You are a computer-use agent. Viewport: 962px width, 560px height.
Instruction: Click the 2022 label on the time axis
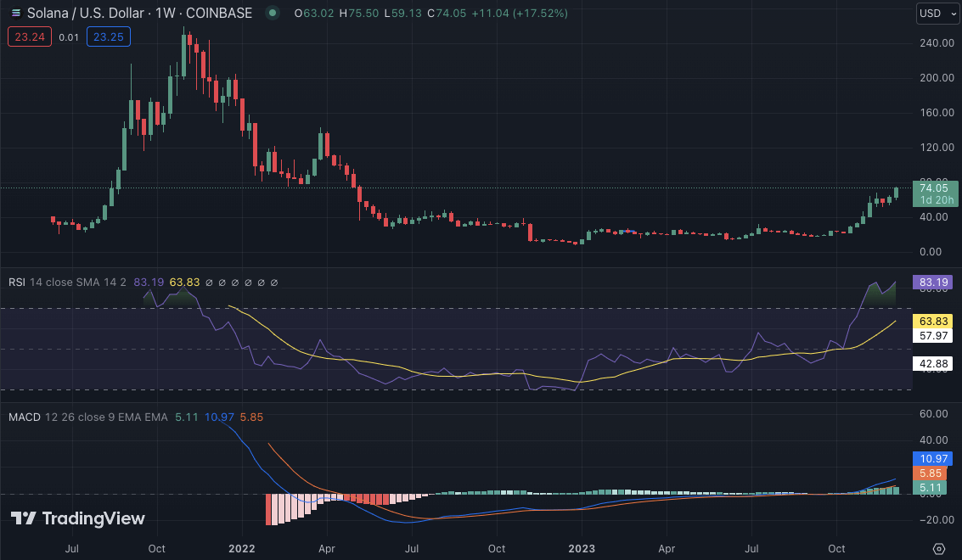coord(243,549)
